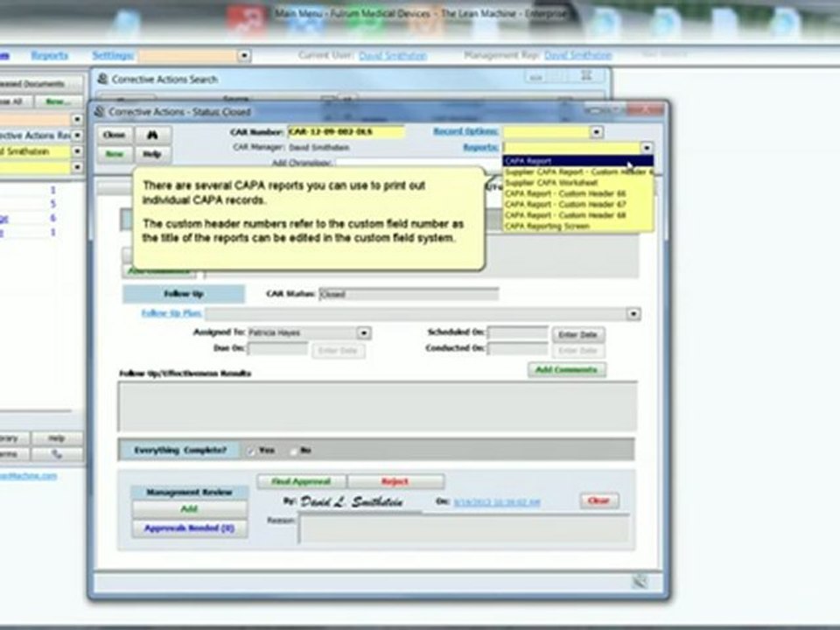Viewport: 840px width, 630px height.
Task: Open the CAPA Reporting Screen option
Action: 578,226
